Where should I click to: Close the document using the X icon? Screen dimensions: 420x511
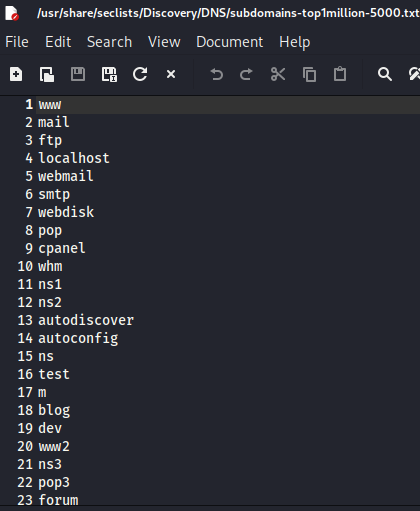tap(171, 74)
